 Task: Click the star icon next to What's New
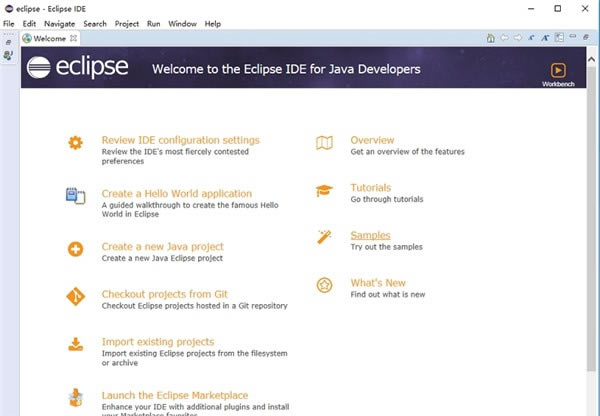(x=324, y=285)
